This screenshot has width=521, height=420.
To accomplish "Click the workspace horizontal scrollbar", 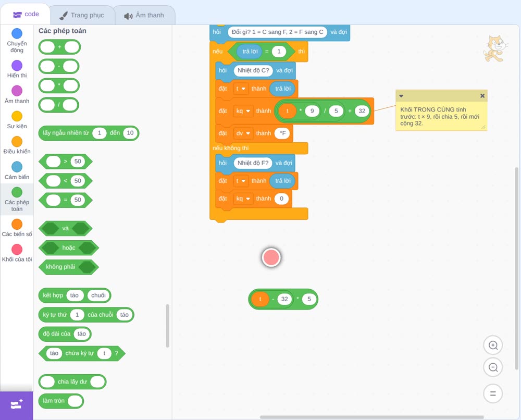I will [371, 417].
